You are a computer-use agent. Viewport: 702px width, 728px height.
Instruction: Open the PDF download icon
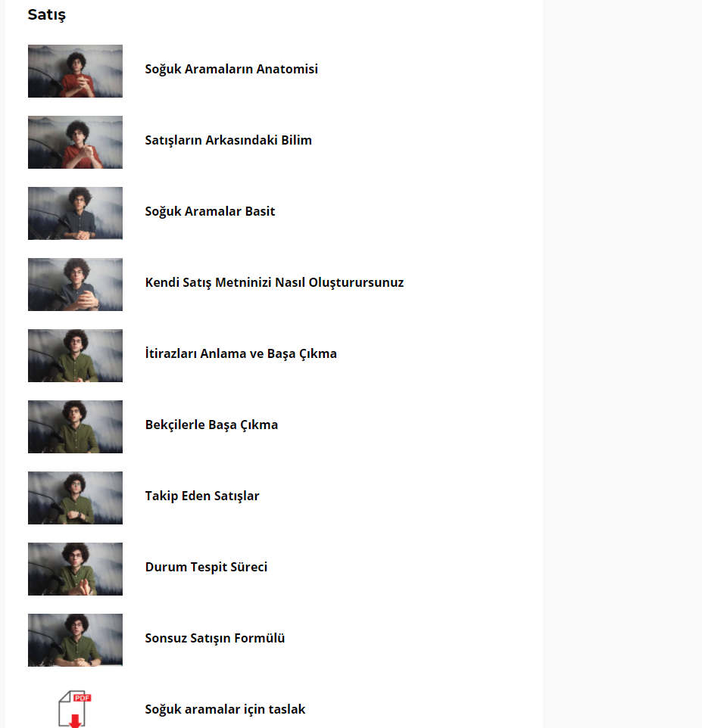[75, 708]
